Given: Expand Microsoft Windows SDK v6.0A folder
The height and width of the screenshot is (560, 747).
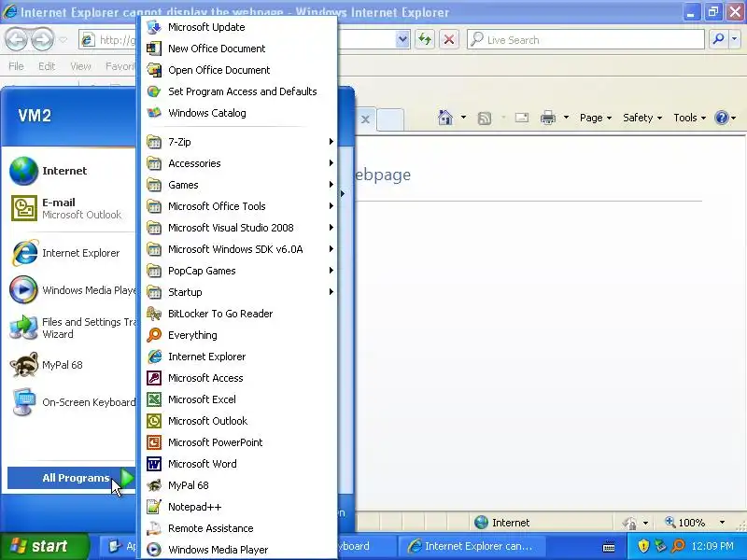Looking at the screenshot, I should point(239,248).
